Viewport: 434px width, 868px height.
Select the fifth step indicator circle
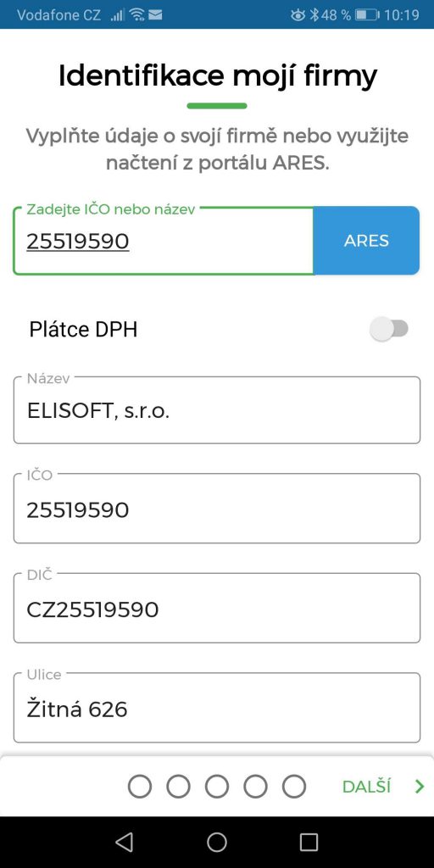(x=294, y=786)
